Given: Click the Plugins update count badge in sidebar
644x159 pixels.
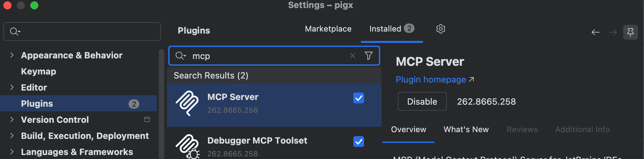Looking at the screenshot, I should [x=134, y=104].
